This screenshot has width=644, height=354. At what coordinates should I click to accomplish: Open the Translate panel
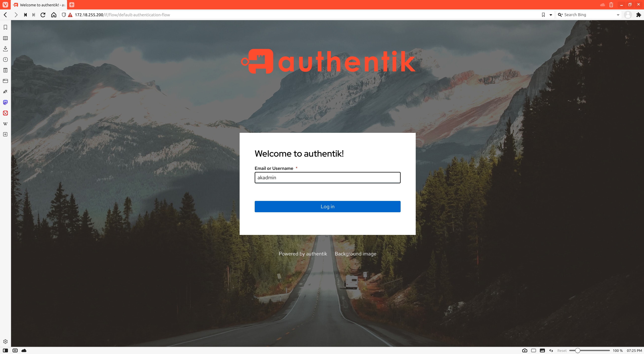pos(5,92)
